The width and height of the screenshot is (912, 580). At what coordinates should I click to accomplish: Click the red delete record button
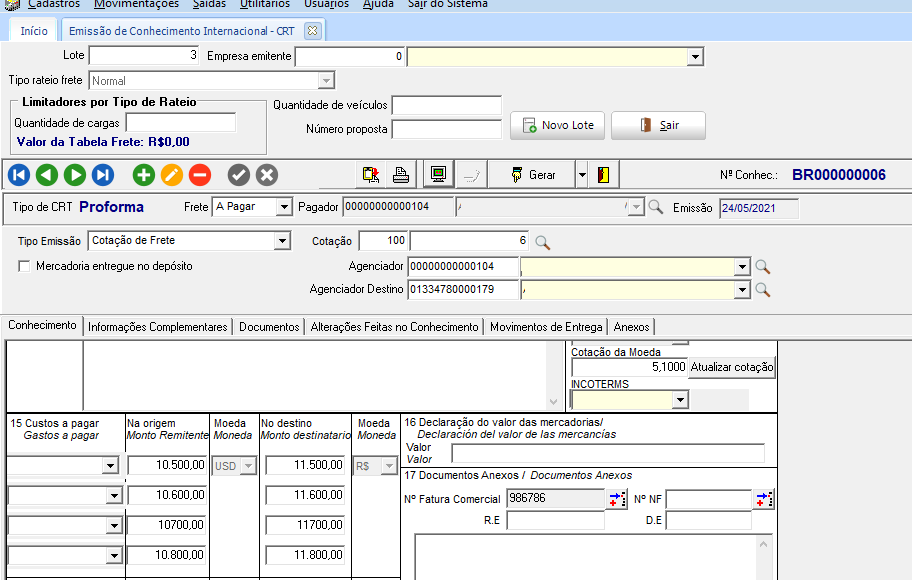(x=200, y=175)
